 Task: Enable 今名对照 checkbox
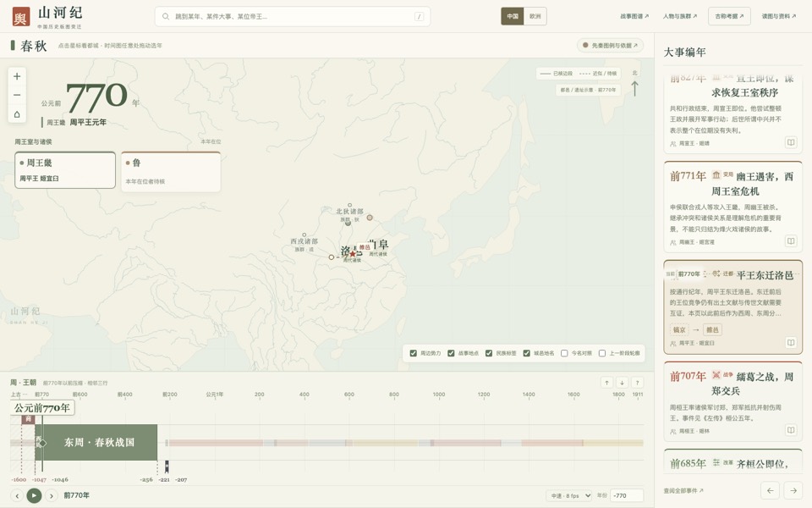coord(564,353)
